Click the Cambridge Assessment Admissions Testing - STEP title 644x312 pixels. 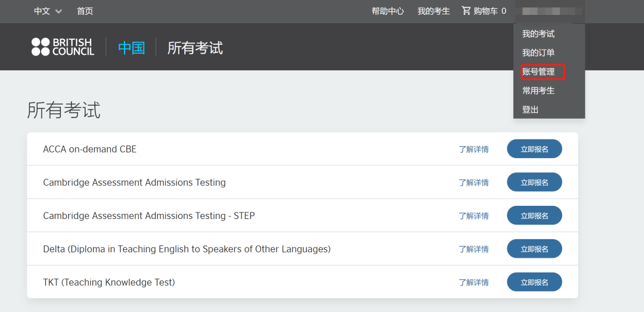(148, 215)
